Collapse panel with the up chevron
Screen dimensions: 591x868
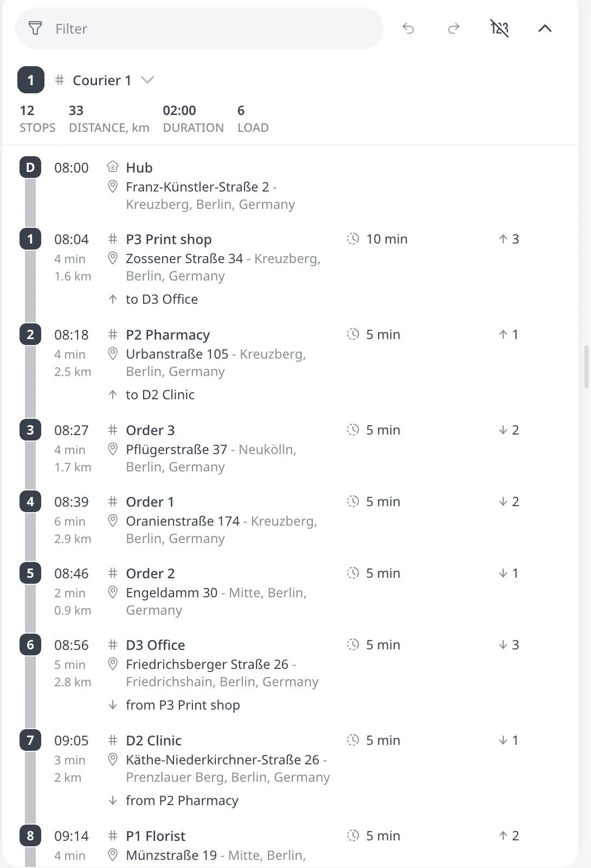[x=545, y=28]
